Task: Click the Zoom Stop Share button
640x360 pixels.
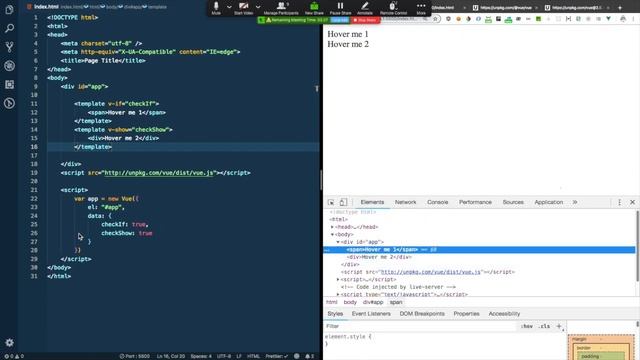Action: point(366,20)
